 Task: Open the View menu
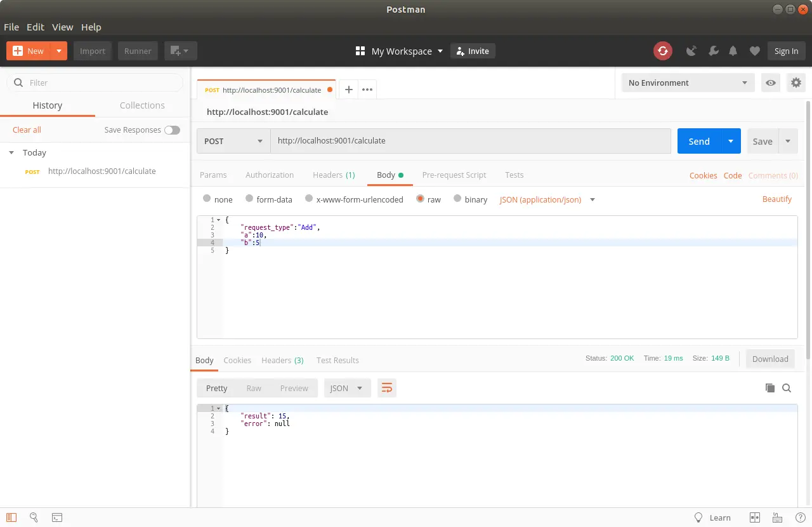click(x=63, y=27)
